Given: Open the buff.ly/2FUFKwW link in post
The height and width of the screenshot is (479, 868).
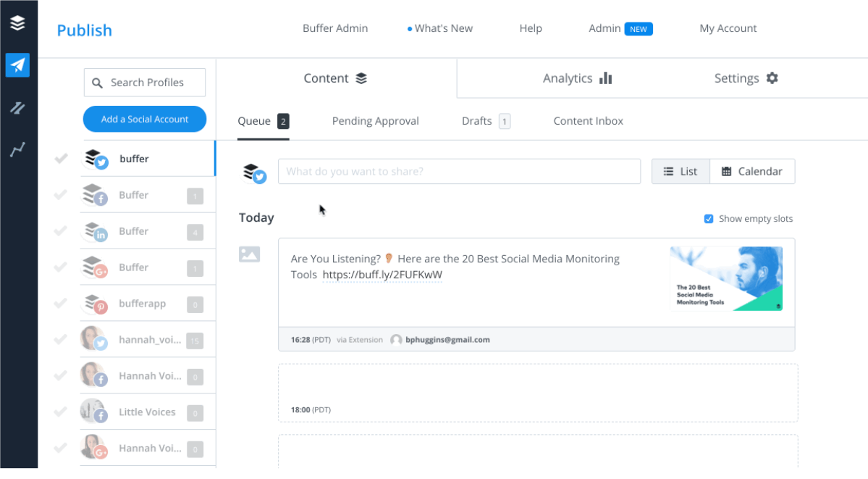Looking at the screenshot, I should (x=382, y=275).
